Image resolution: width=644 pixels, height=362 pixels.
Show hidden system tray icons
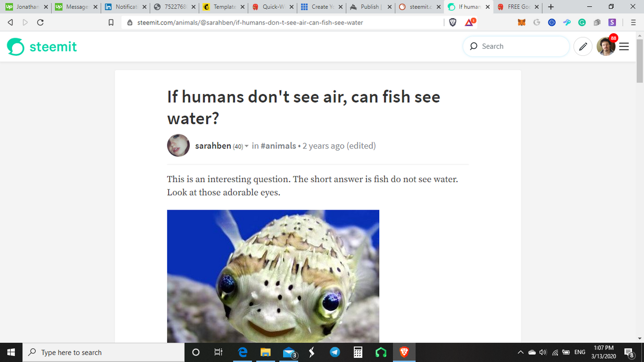pos(520,352)
